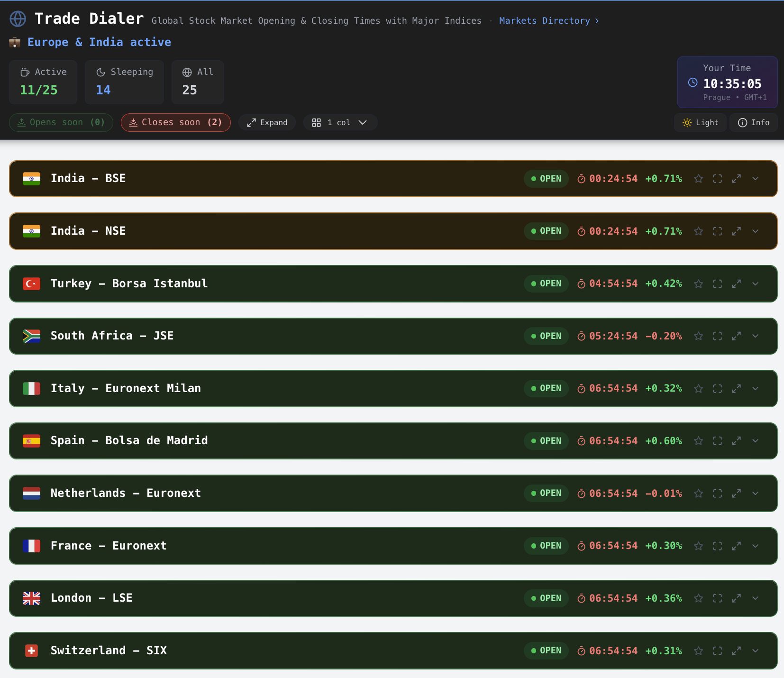The width and height of the screenshot is (784, 678).
Task: Enable the Closes soon filter
Action: (x=175, y=122)
